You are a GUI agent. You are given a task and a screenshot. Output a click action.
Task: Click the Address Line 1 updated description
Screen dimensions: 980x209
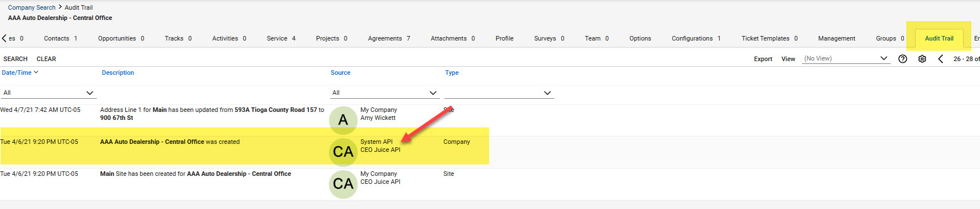click(212, 114)
